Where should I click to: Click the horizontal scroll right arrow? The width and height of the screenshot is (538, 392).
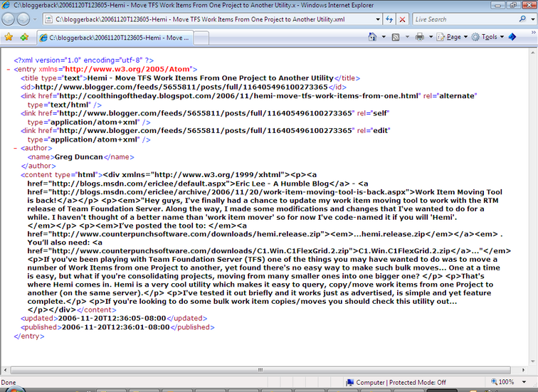pos(523,370)
